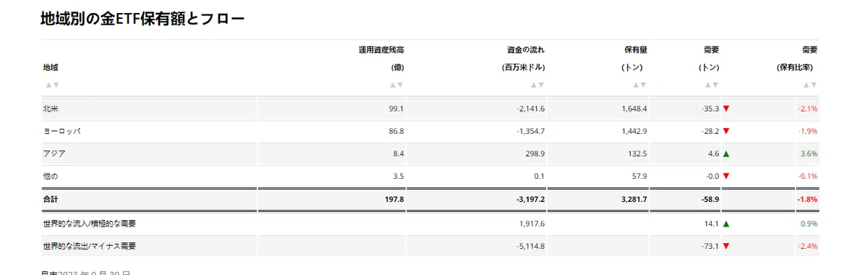Click red arrow in 世界的な流出 row
This screenshot has height=275, width=868.
click(726, 246)
